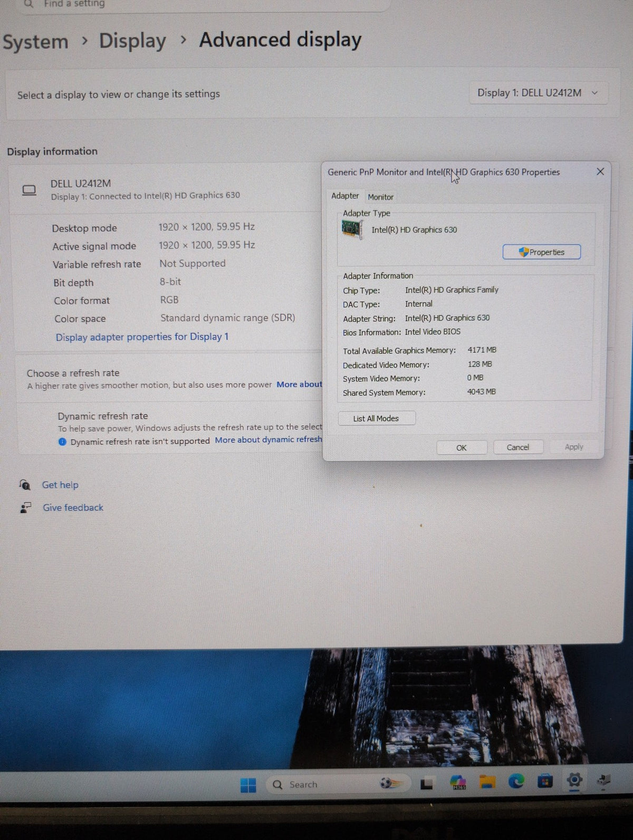633x840 pixels.
Task: Click the Get help icon
Action: click(x=24, y=484)
